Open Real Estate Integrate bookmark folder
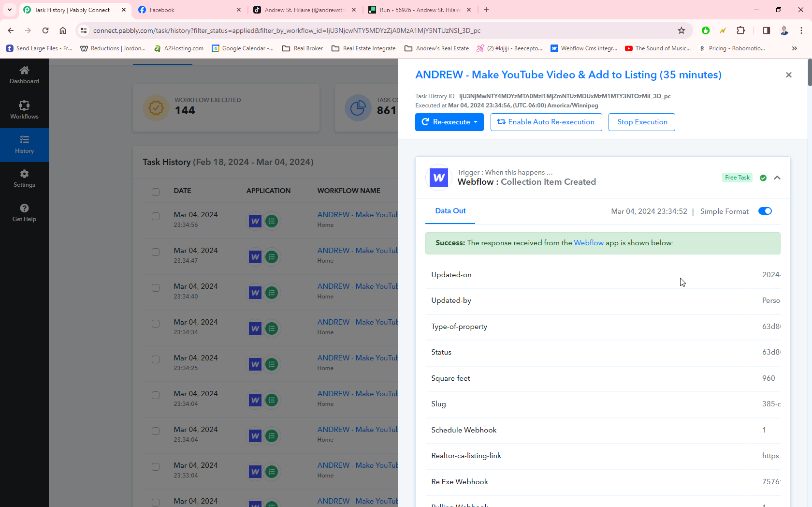 [363, 48]
